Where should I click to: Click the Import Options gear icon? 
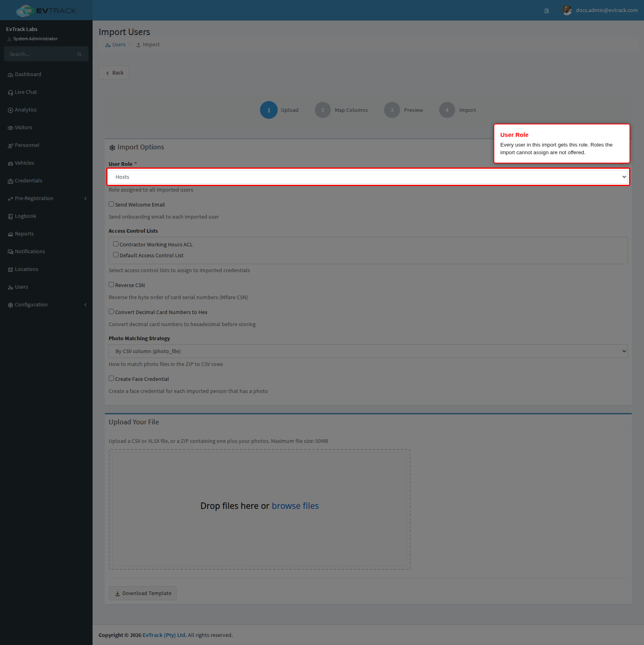(x=112, y=148)
